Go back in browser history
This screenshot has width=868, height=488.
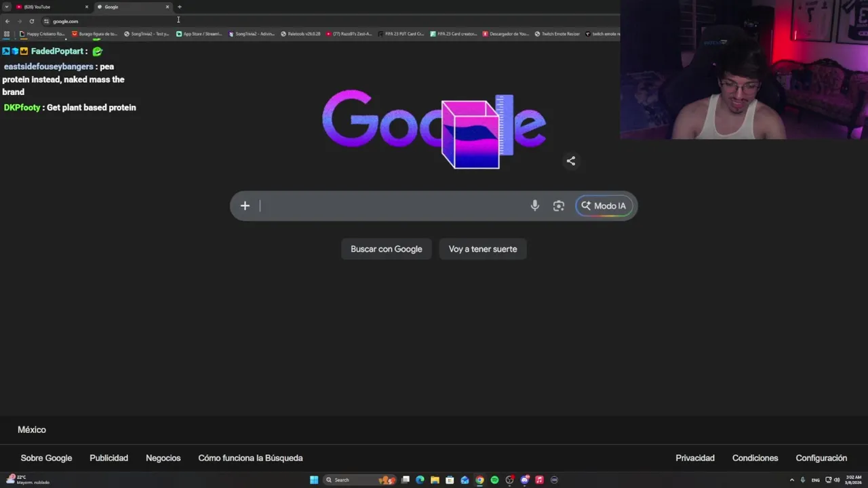pyautogui.click(x=7, y=21)
